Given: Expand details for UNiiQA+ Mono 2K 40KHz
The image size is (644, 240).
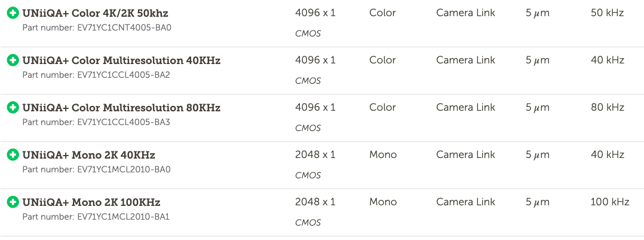Looking at the screenshot, I should point(13,155).
